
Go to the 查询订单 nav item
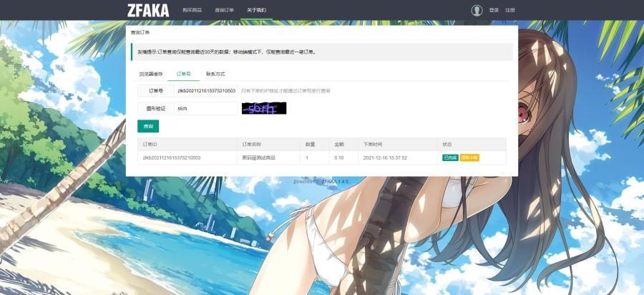(x=224, y=10)
